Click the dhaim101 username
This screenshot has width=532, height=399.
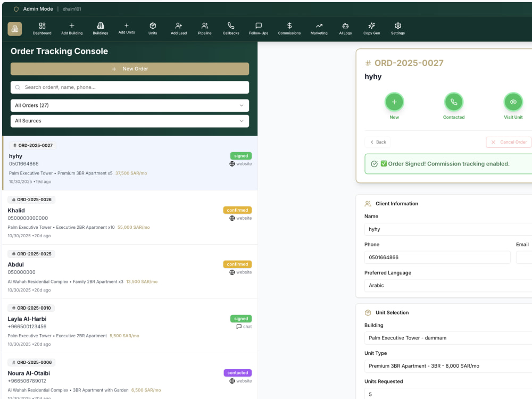point(72,9)
